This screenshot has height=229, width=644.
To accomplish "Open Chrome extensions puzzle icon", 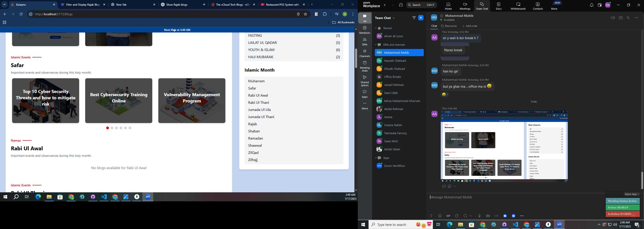I will 325,14.
